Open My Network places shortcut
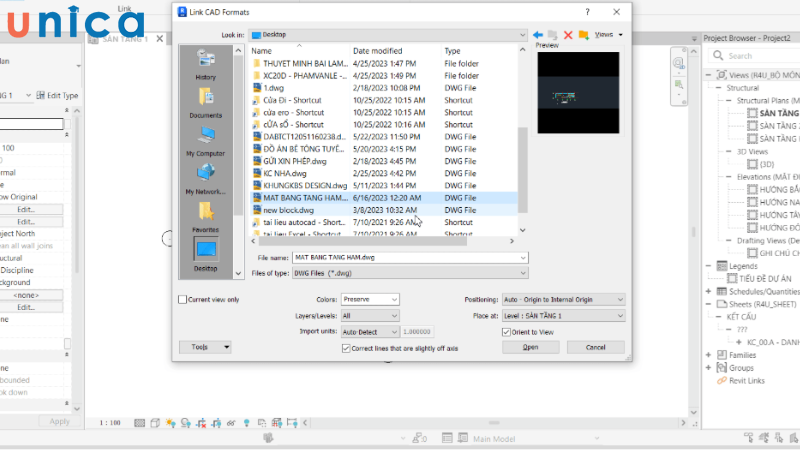The width and height of the screenshot is (800, 450). point(206,179)
